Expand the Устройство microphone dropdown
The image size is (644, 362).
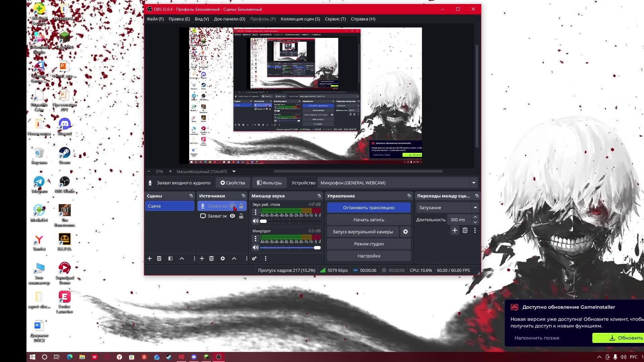coord(474,183)
